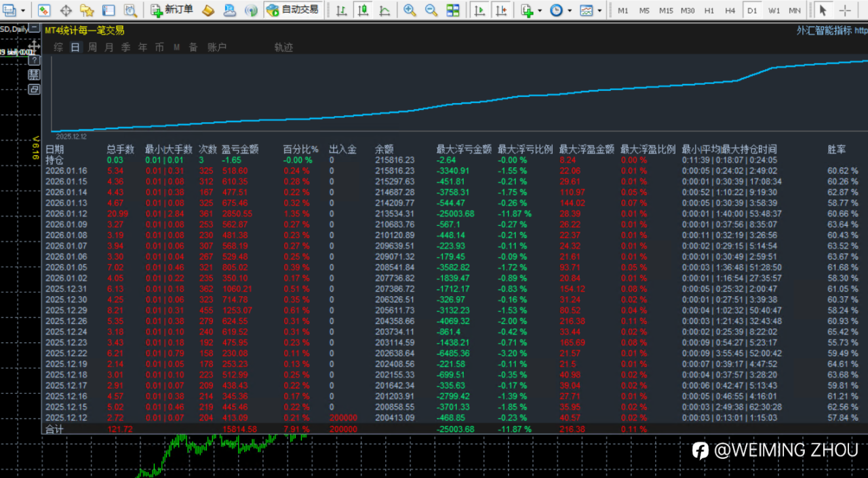Switch chart to line chart mode
Viewport: 868px width, 478px height.
coord(384,10)
